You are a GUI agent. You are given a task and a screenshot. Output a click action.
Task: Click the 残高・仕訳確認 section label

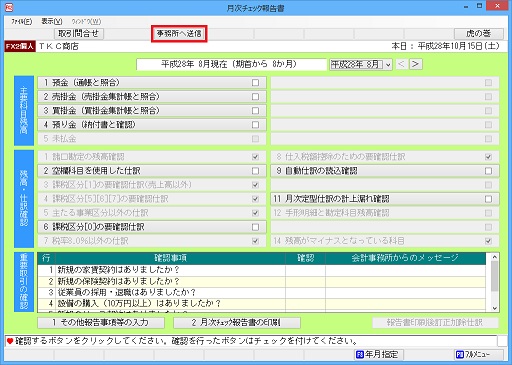pos(24,198)
